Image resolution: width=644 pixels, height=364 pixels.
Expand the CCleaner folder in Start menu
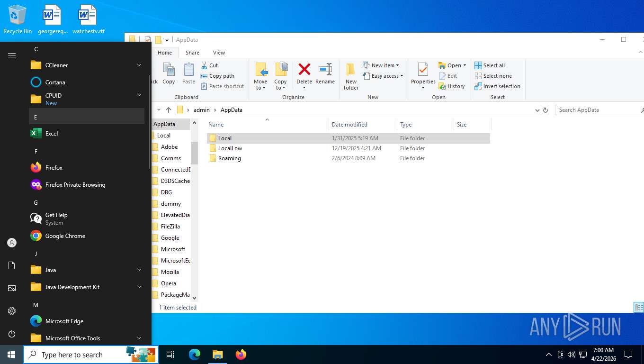[x=87, y=65]
